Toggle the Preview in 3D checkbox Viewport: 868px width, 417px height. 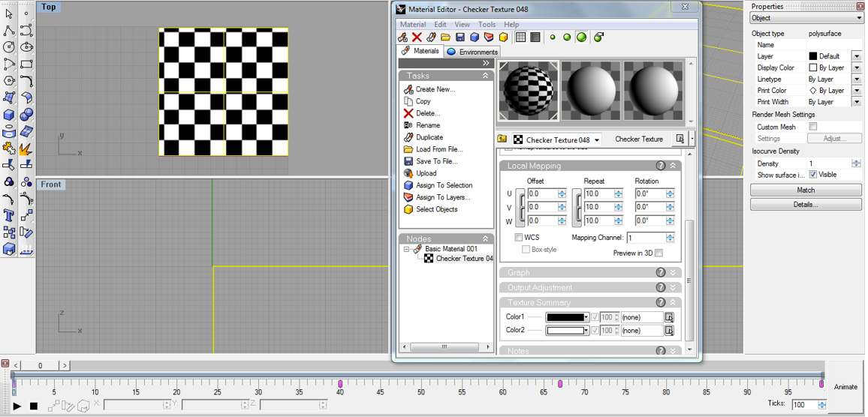point(659,253)
